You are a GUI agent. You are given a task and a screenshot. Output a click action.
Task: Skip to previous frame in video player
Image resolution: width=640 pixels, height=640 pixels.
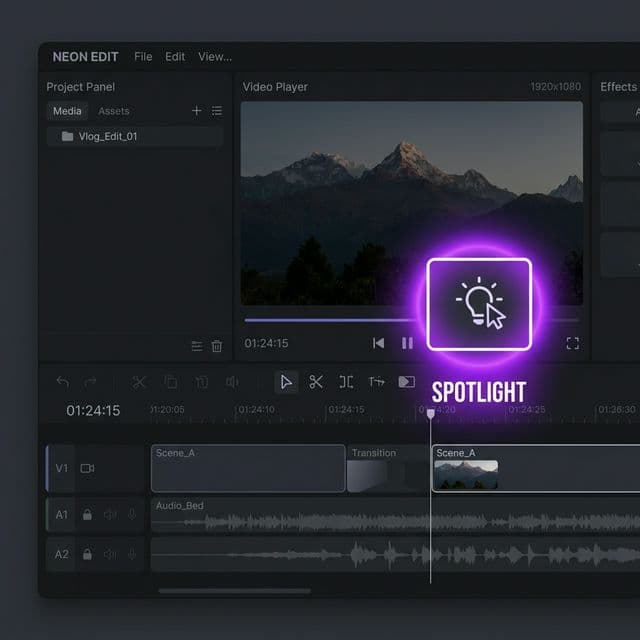378,343
